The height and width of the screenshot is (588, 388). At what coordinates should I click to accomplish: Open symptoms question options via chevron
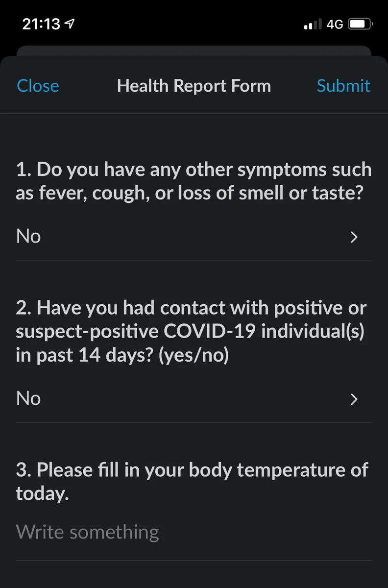[x=355, y=238]
